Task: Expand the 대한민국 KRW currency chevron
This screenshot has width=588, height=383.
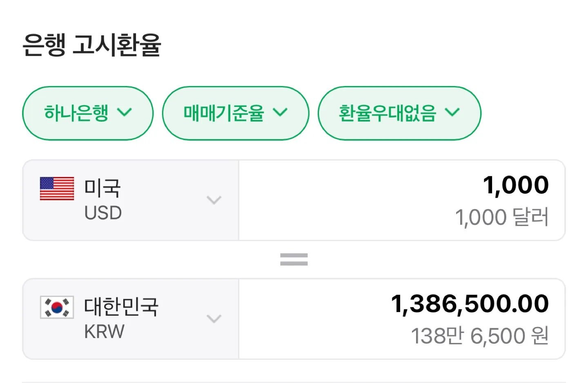Action: point(214,319)
